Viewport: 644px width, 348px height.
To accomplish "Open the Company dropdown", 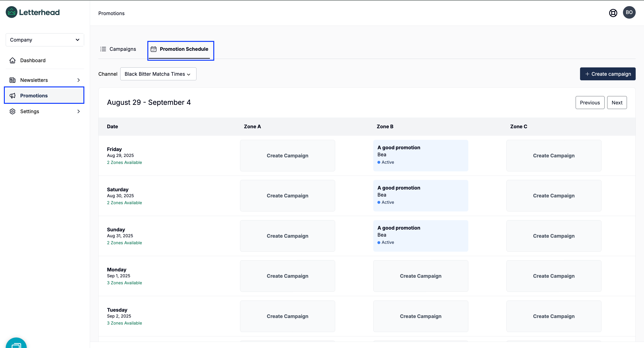I will (45, 40).
